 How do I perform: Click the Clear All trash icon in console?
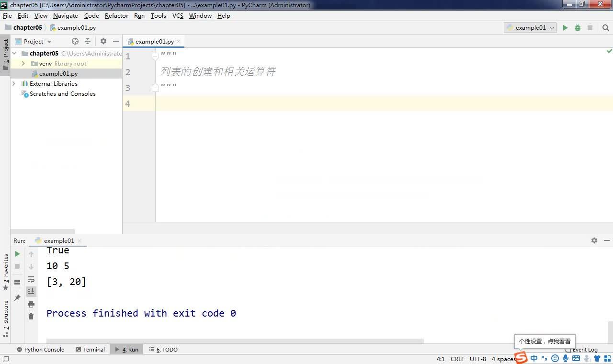pyautogui.click(x=31, y=316)
